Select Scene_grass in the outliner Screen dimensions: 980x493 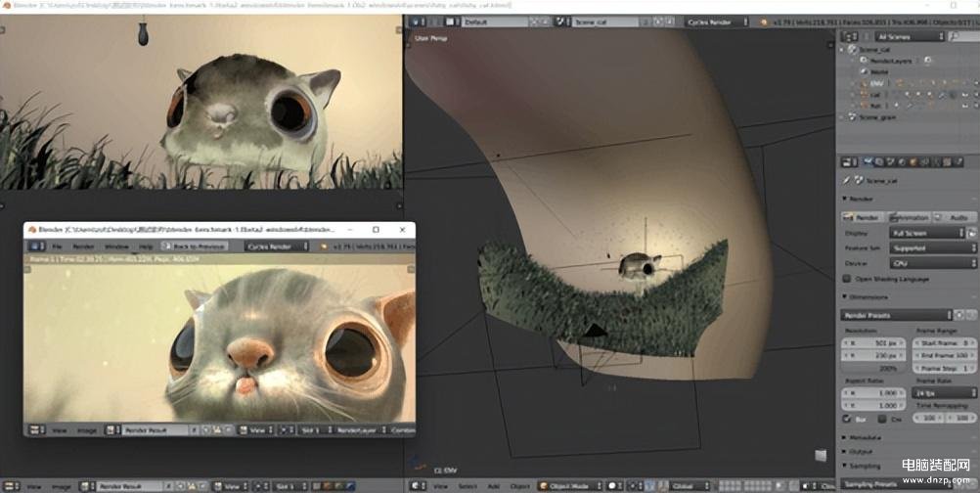pyautogui.click(x=878, y=116)
